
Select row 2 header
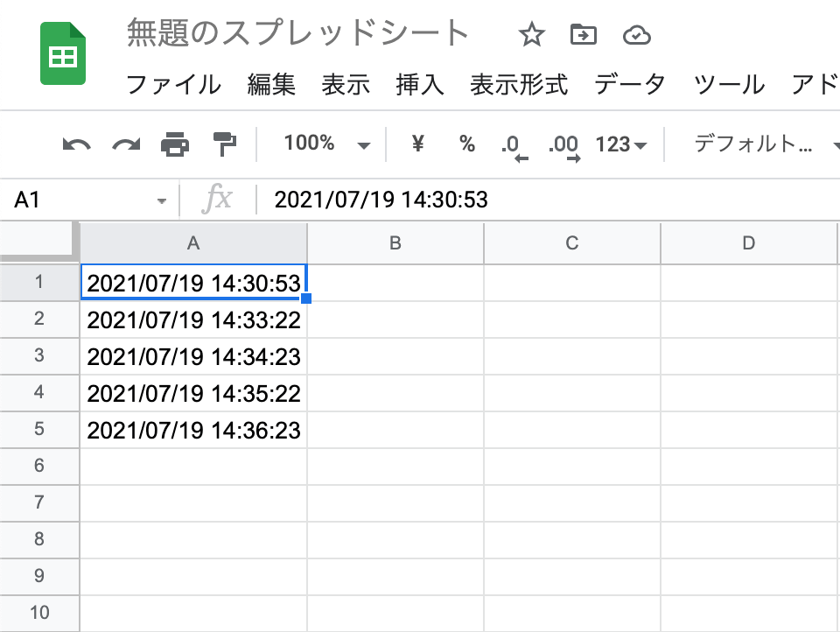coord(39,319)
